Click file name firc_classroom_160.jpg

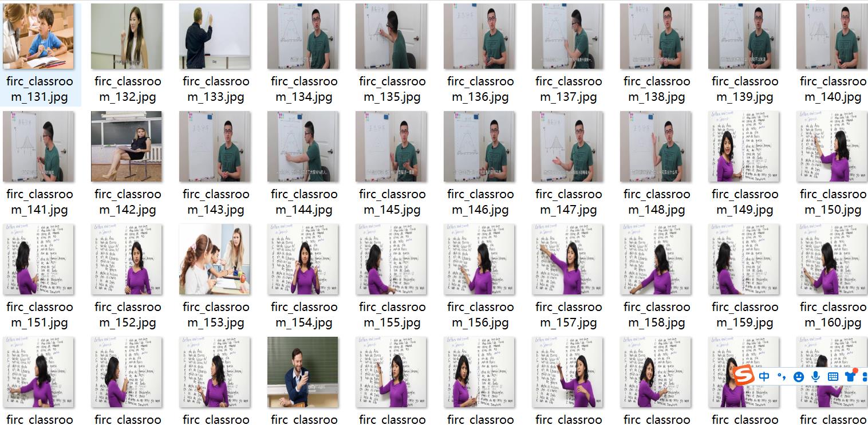coord(833,314)
